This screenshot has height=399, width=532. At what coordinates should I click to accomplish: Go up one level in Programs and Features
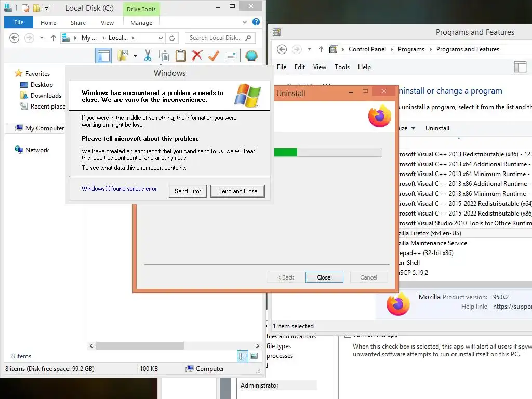(x=321, y=49)
